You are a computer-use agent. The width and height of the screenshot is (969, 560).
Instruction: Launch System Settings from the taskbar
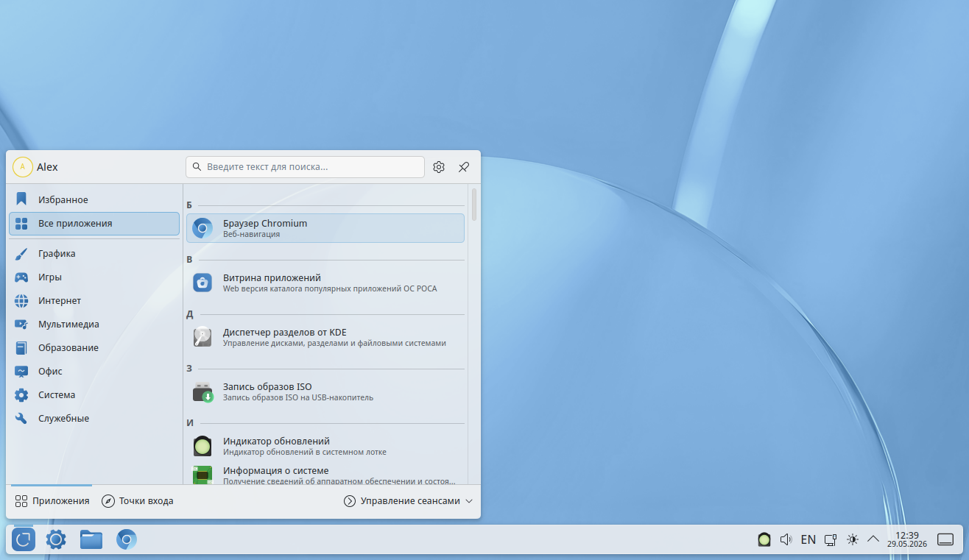click(56, 539)
